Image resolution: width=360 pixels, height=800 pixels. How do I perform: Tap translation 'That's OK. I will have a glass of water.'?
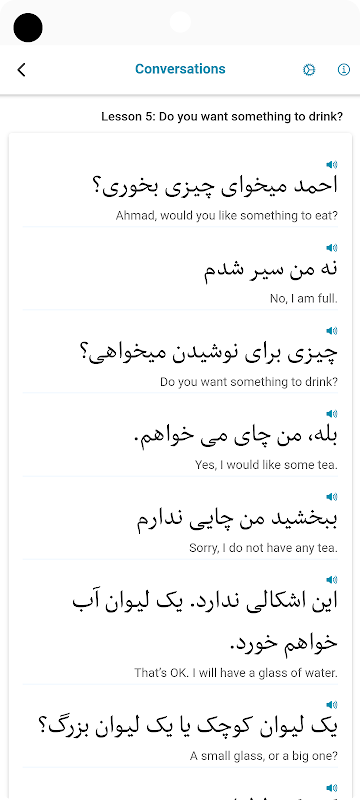pyautogui.click(x=236, y=673)
